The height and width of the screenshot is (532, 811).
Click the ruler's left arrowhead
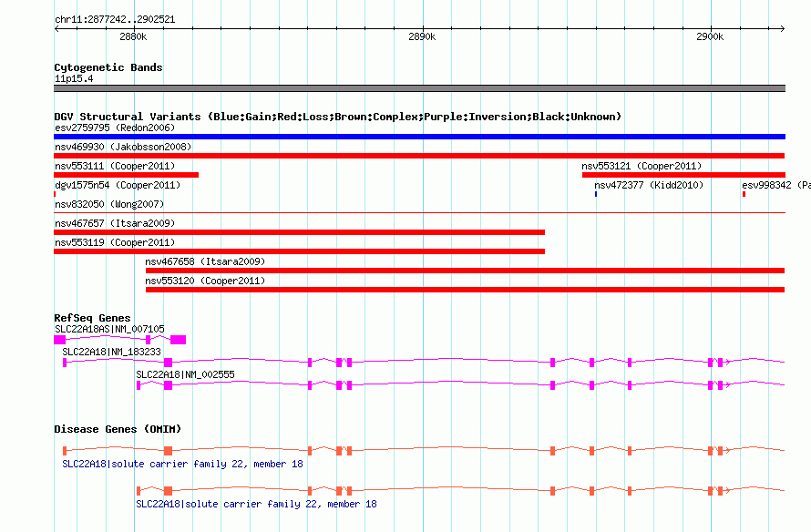pos(56,28)
